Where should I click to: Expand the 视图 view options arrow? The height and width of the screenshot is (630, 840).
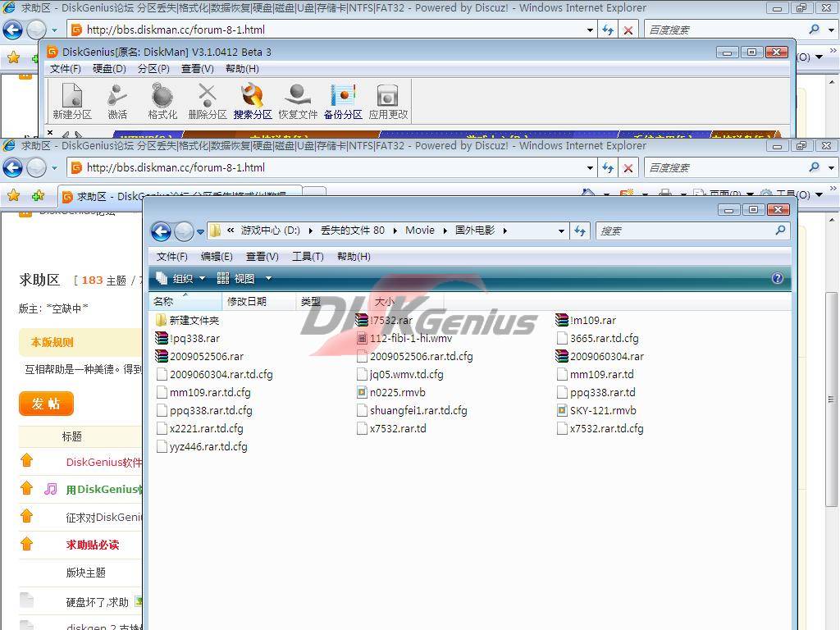(x=268, y=279)
